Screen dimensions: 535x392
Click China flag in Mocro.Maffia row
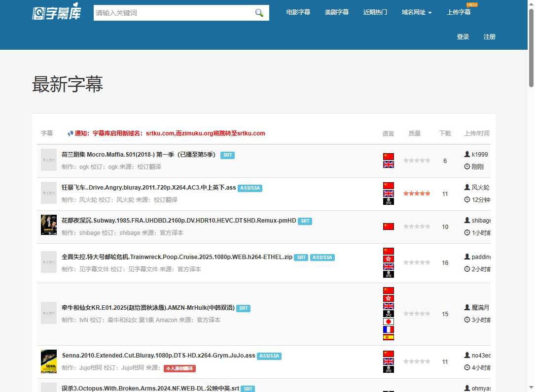tap(388, 157)
